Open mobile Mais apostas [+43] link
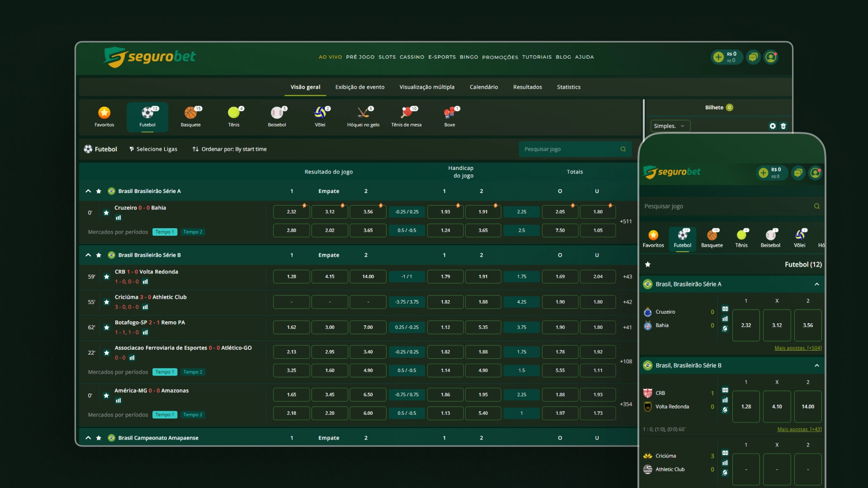Image resolution: width=868 pixels, height=488 pixels. (799, 429)
